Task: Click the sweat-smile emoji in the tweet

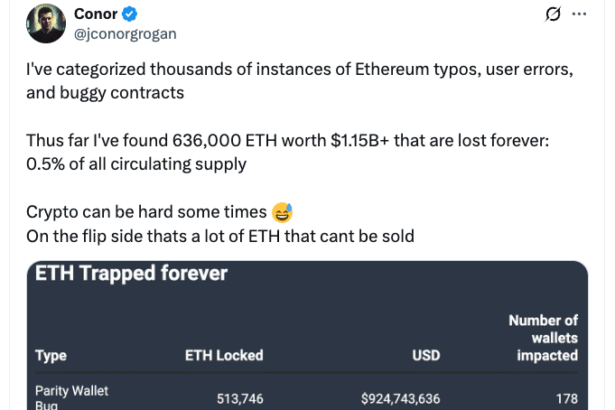Action: [x=283, y=212]
